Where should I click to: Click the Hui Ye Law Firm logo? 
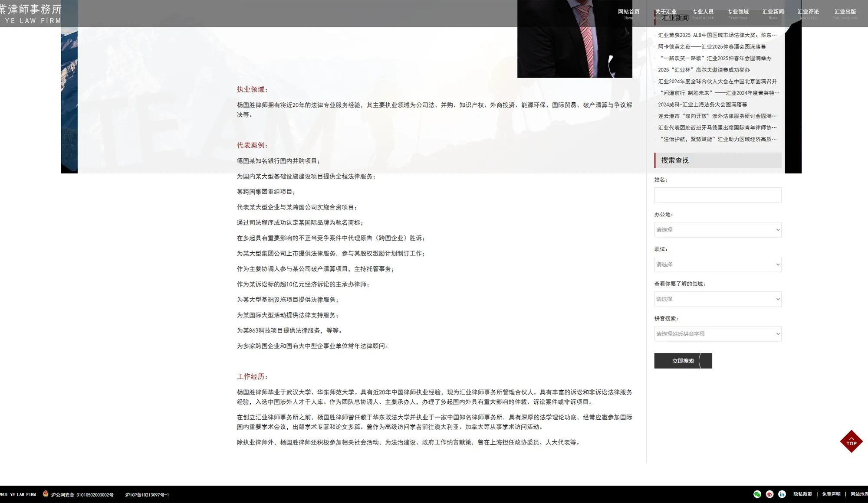coord(31,14)
